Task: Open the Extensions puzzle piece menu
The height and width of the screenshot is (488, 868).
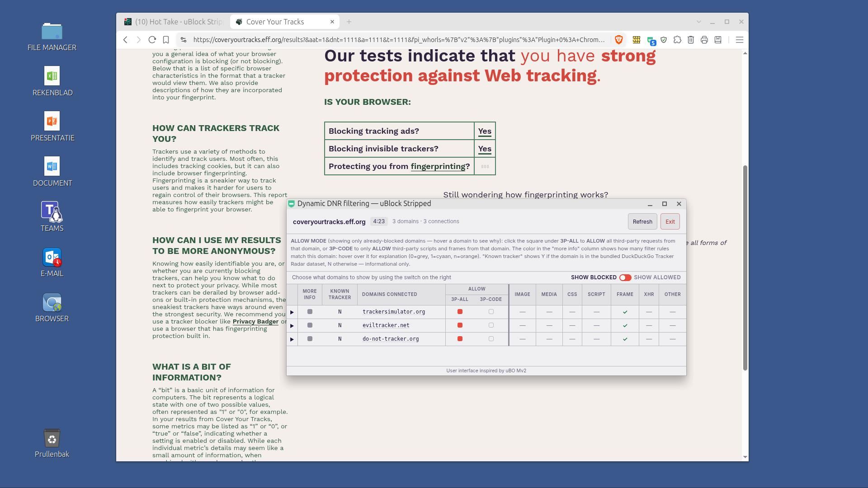Action: pyautogui.click(x=677, y=40)
